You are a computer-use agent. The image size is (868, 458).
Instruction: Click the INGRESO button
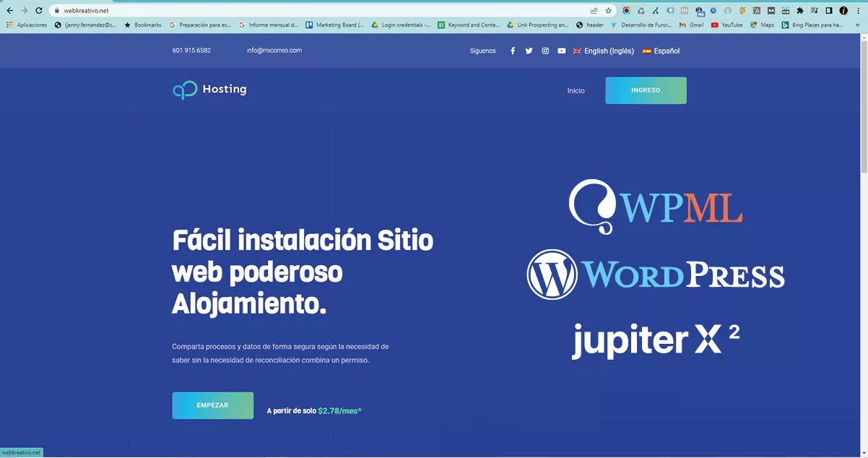(x=646, y=90)
